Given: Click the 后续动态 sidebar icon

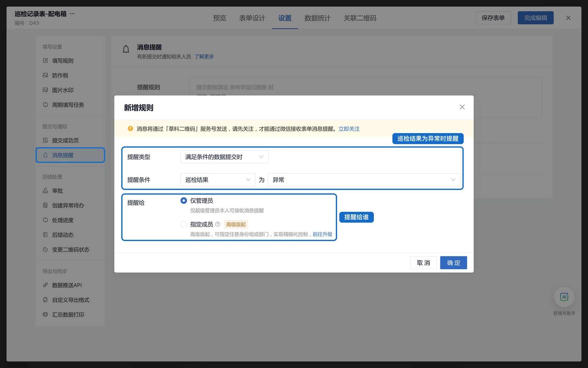Looking at the screenshot, I should click(45, 235).
